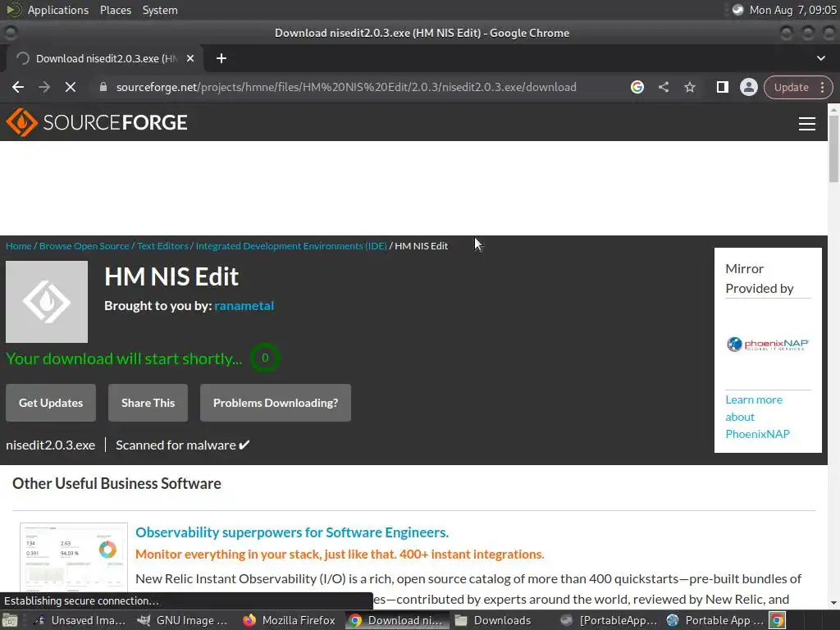Click Other Useful Business Software heading

[116, 483]
